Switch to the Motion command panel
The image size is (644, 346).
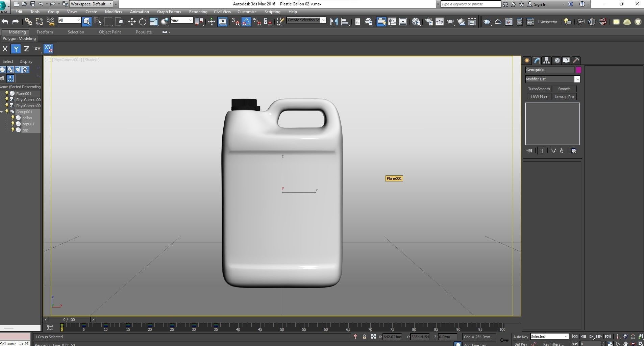click(x=557, y=60)
